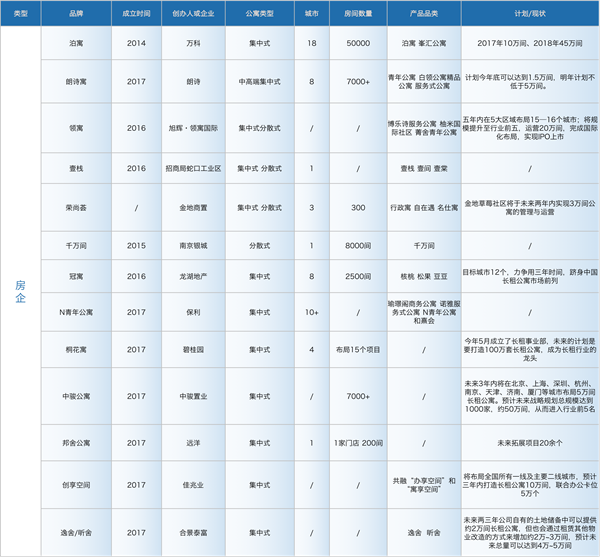600x557 pixels.
Task: Click the 龙湖地产 cell
Action: point(199,275)
